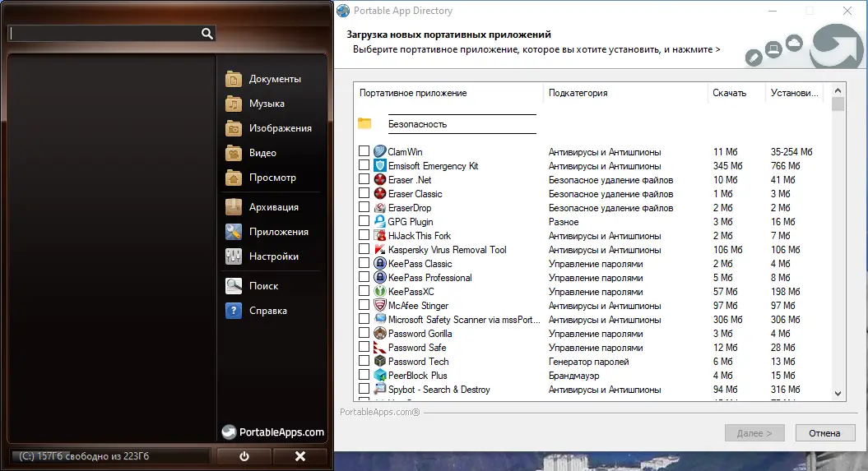Click the Поиск magnifier icon

234,286
